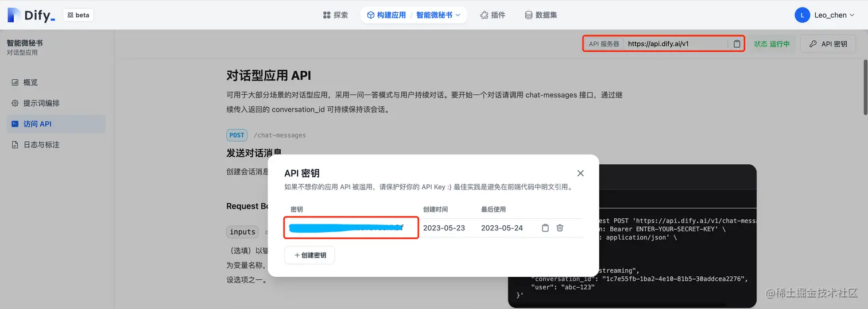Click the Dify logo
The image size is (868, 309).
[x=31, y=15]
